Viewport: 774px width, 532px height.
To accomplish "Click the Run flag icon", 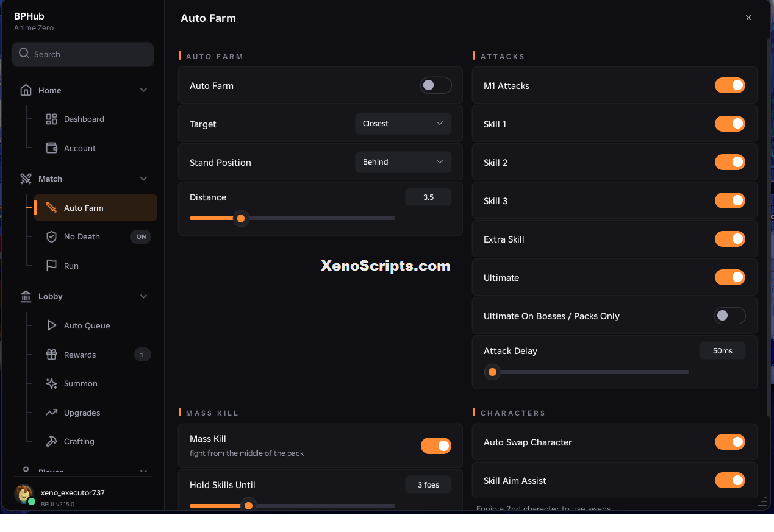I will (x=51, y=266).
